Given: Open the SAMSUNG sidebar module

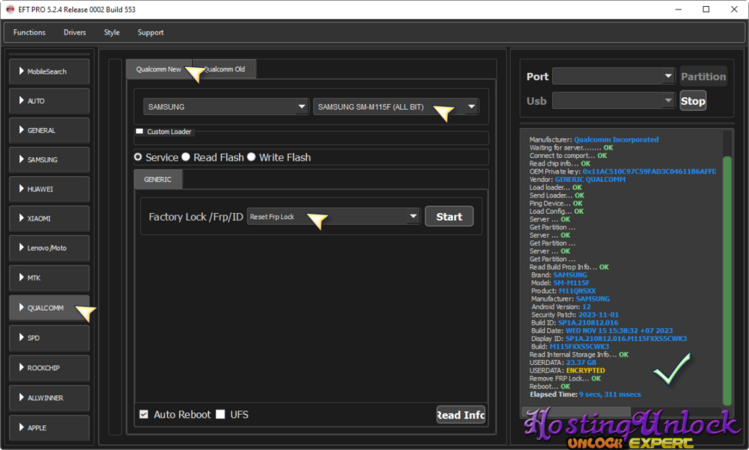Looking at the screenshot, I should pyautogui.click(x=49, y=160).
